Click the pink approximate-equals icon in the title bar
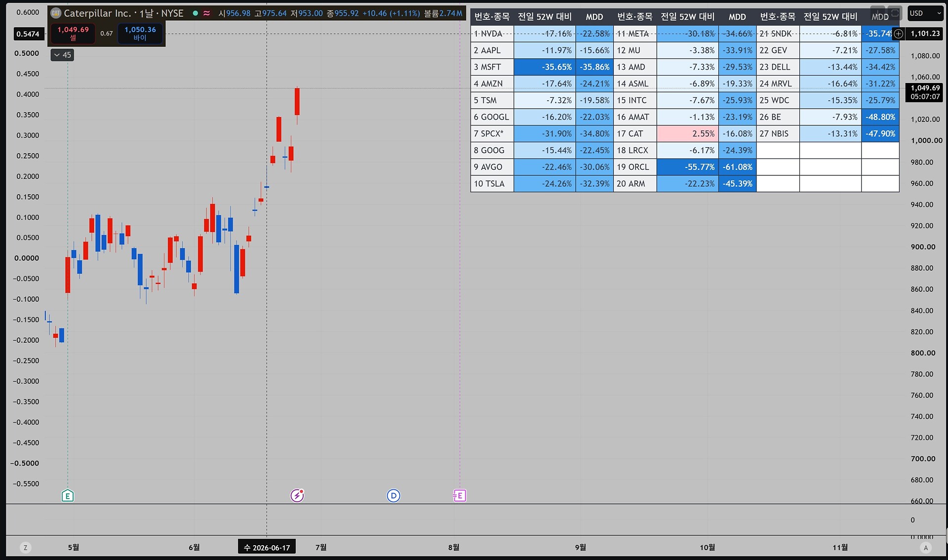948x560 pixels. click(x=207, y=13)
